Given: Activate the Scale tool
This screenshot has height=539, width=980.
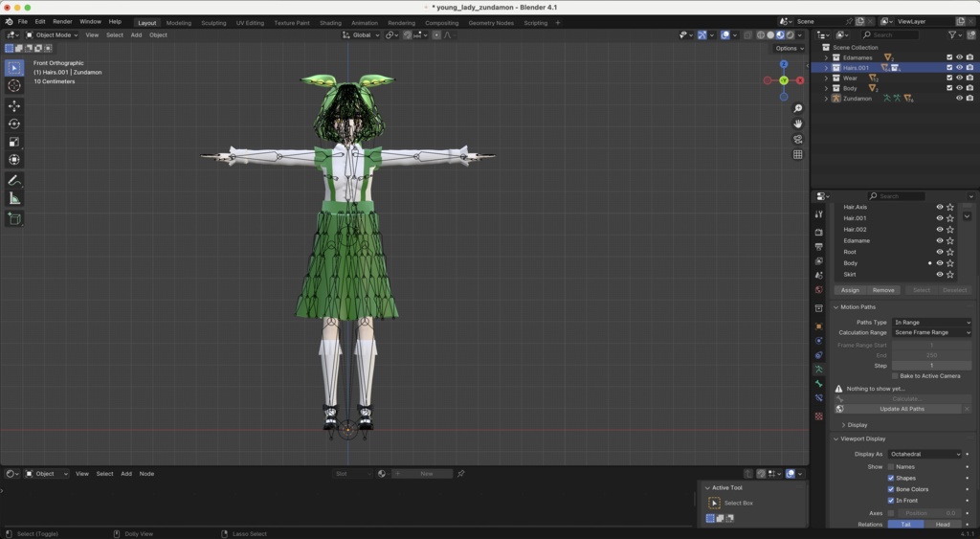Looking at the screenshot, I should [13, 142].
